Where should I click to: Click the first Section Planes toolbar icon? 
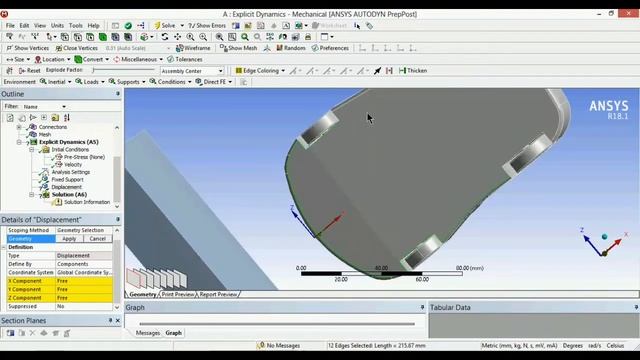pyautogui.click(x=10, y=333)
